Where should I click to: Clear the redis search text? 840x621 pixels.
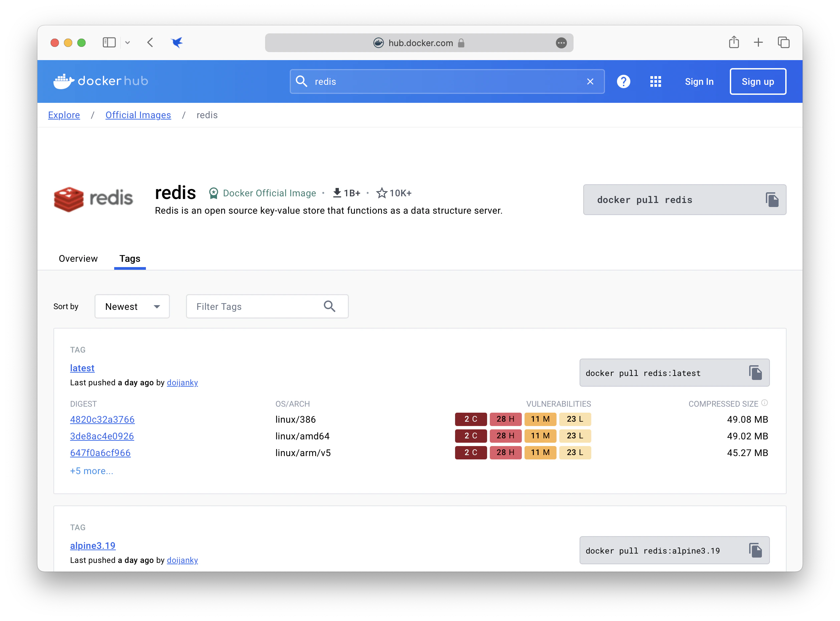point(590,81)
